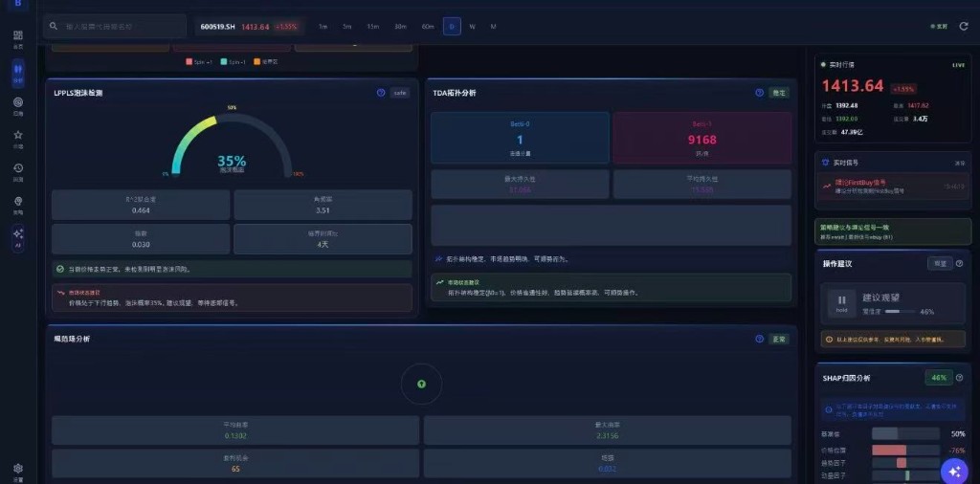This screenshot has width=980, height=484.
Task: Select the 1m timeframe
Action: [323, 26]
